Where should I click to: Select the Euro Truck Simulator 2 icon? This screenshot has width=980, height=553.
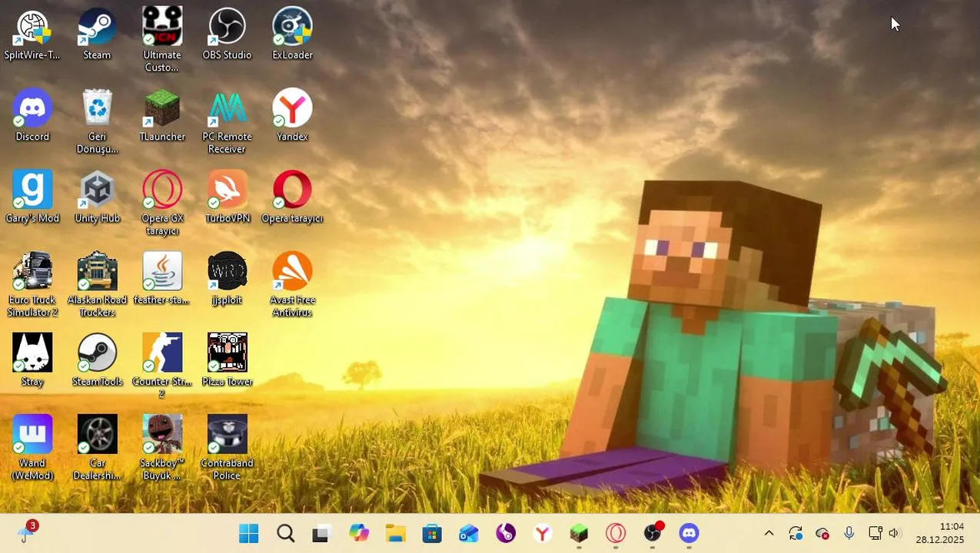32,285
